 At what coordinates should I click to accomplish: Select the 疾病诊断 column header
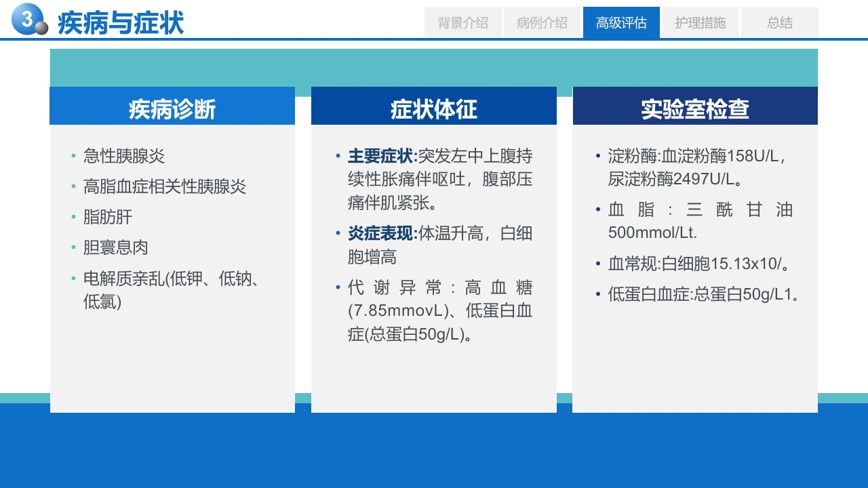tap(172, 108)
